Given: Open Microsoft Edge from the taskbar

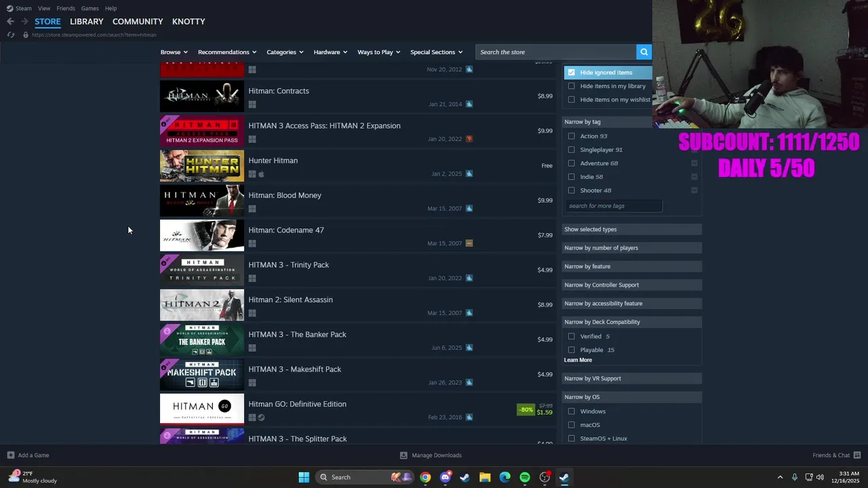Looking at the screenshot, I should (505, 477).
